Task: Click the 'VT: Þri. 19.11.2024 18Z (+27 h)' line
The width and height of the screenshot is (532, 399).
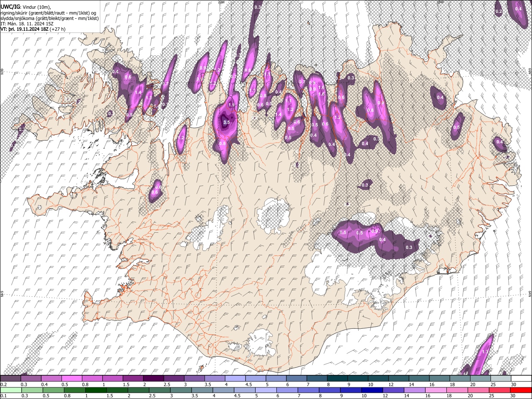Action: tap(33, 29)
